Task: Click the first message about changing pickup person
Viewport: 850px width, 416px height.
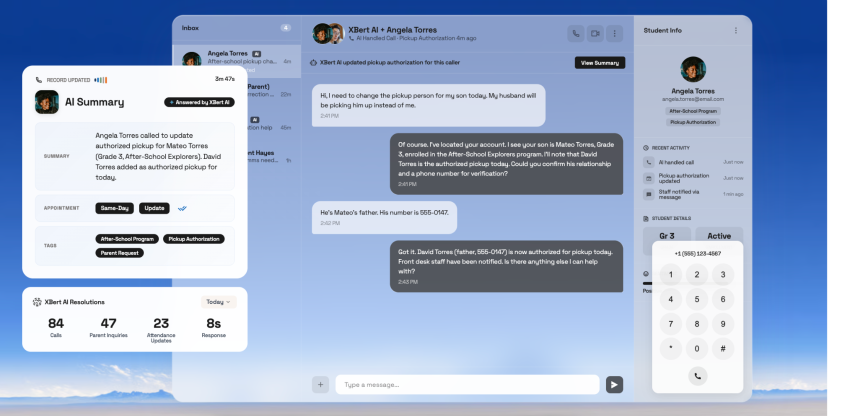Action: tap(428, 105)
